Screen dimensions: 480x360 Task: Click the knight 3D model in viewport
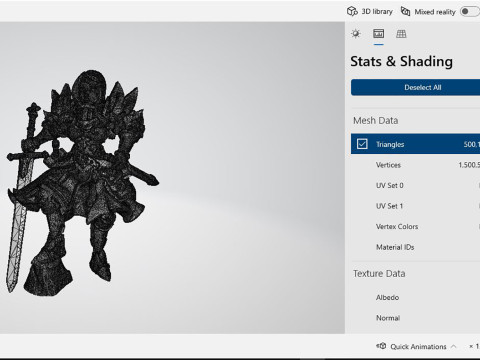82,182
